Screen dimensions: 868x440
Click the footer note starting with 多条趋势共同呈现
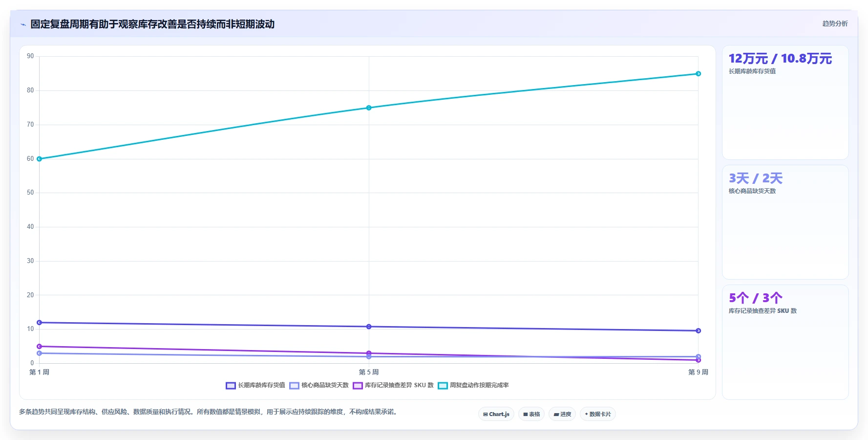209,412
